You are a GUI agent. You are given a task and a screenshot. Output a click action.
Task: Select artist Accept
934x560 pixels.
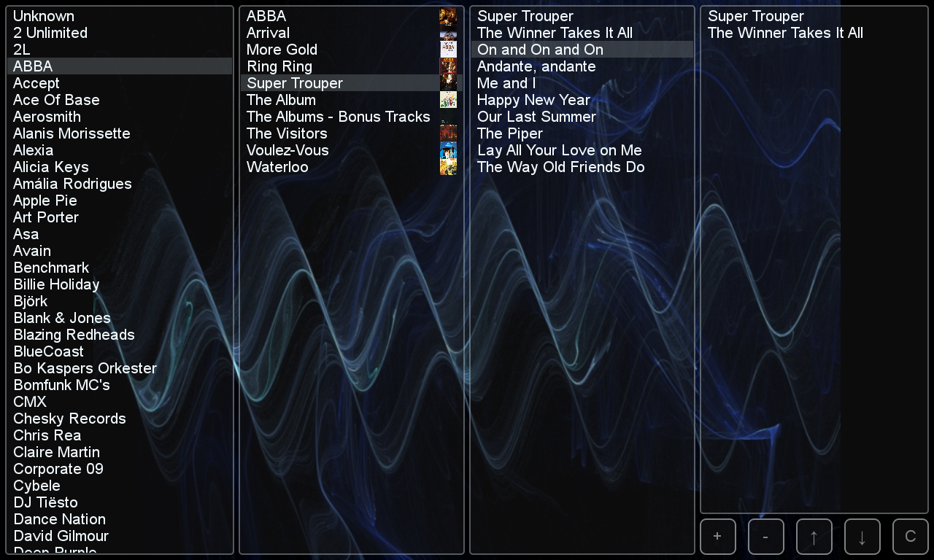[x=120, y=83]
